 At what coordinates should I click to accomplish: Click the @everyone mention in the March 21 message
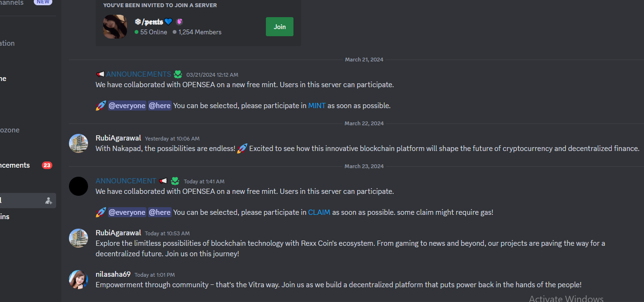click(x=127, y=106)
